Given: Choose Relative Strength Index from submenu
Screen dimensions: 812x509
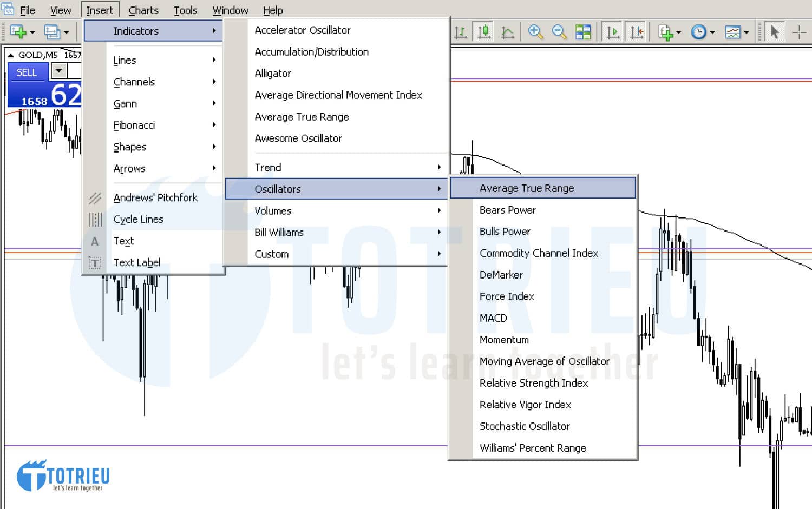Looking at the screenshot, I should [x=533, y=383].
